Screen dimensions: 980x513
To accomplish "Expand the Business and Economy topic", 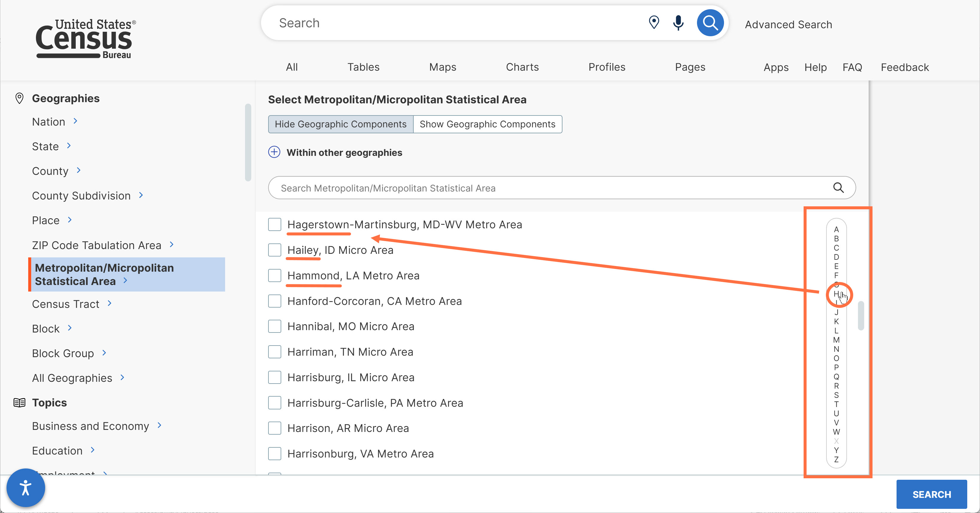I will tap(159, 425).
